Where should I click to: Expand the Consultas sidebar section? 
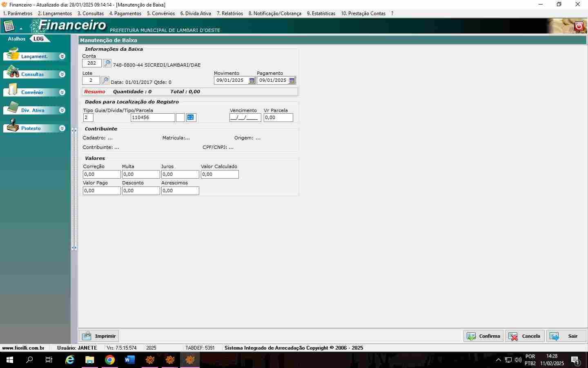(x=62, y=74)
